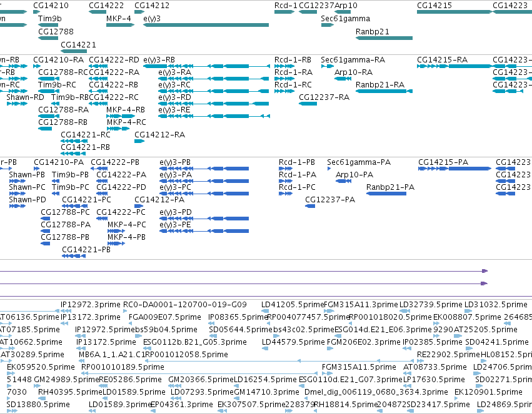Click the Shawn-PD protein label
The height and width of the screenshot is (414, 532).
click(x=27, y=200)
